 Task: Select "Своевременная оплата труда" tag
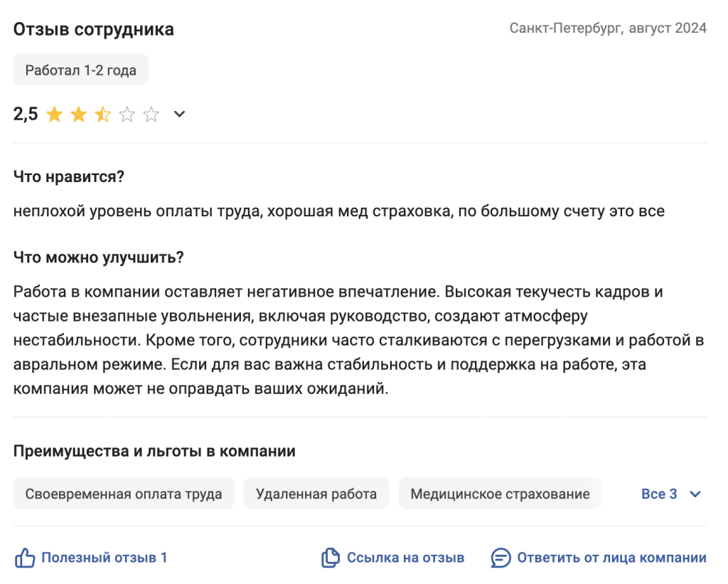[124, 494]
